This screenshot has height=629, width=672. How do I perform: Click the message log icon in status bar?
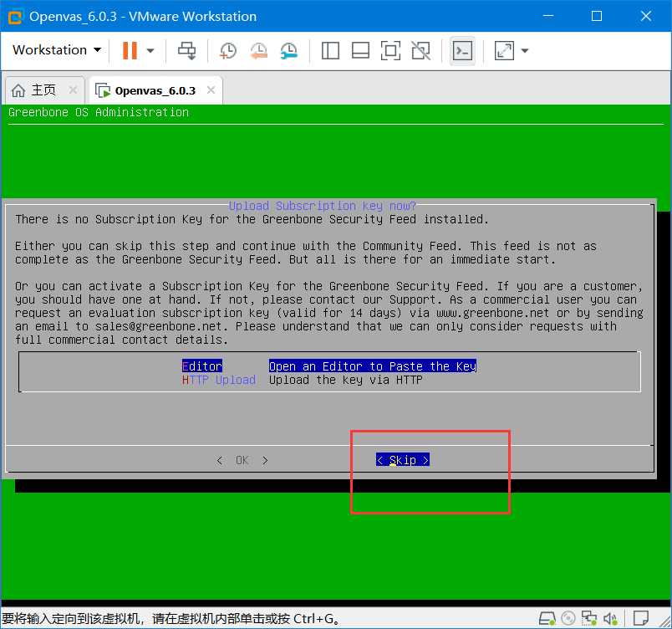[x=641, y=618]
